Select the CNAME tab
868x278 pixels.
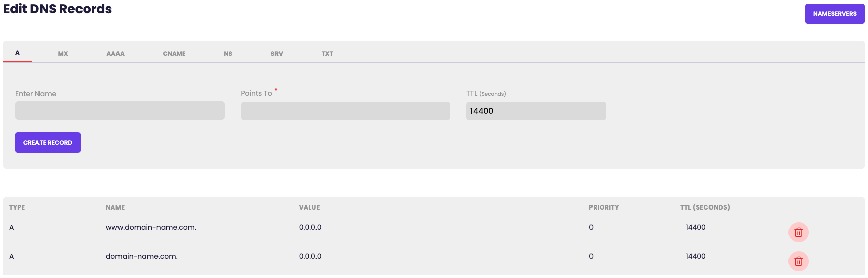pyautogui.click(x=174, y=54)
